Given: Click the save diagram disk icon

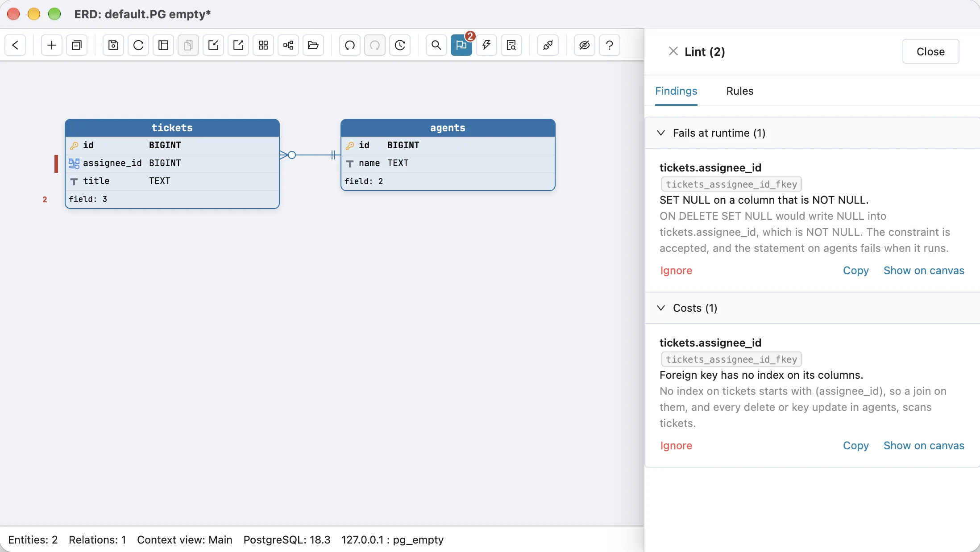Looking at the screenshot, I should tap(113, 45).
